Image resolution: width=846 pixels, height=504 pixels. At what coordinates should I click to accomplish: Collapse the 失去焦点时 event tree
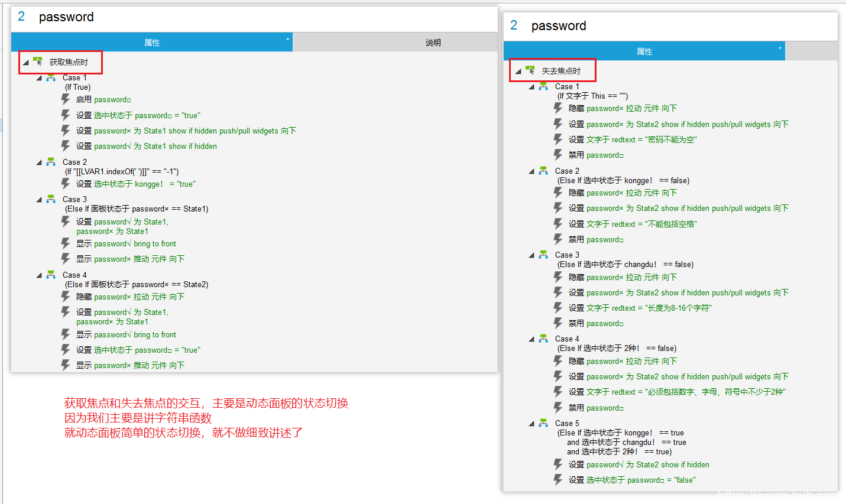click(x=518, y=71)
